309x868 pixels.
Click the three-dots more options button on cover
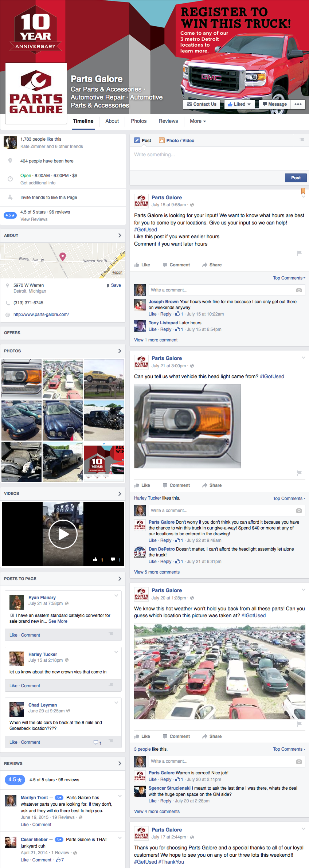pos(298,104)
